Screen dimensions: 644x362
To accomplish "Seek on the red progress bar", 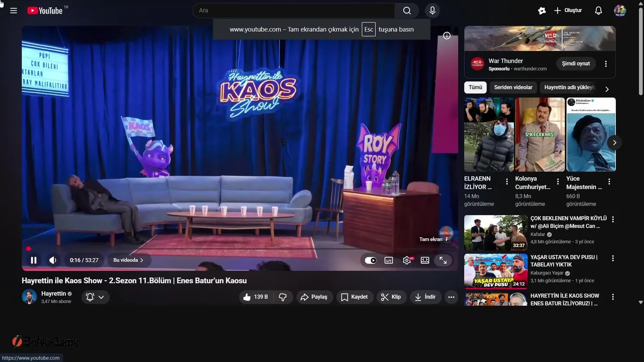I will (240, 249).
